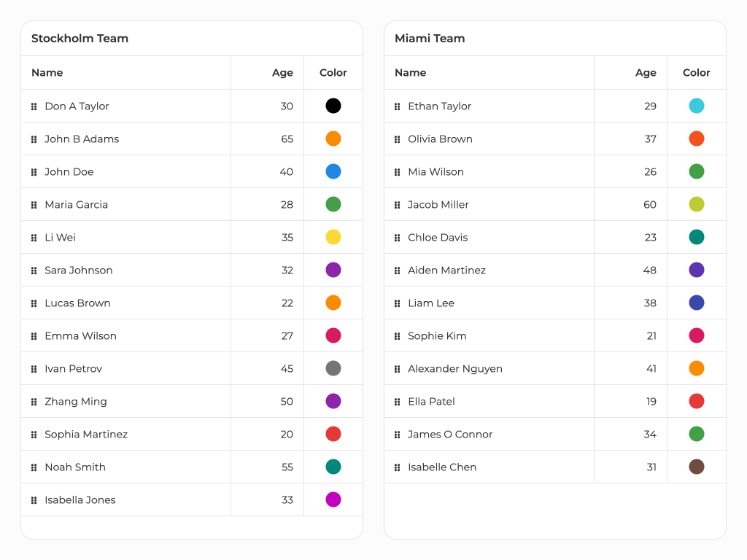The height and width of the screenshot is (560, 747).
Task: Select drag handle next to Jacob Miller
Action: [398, 205]
